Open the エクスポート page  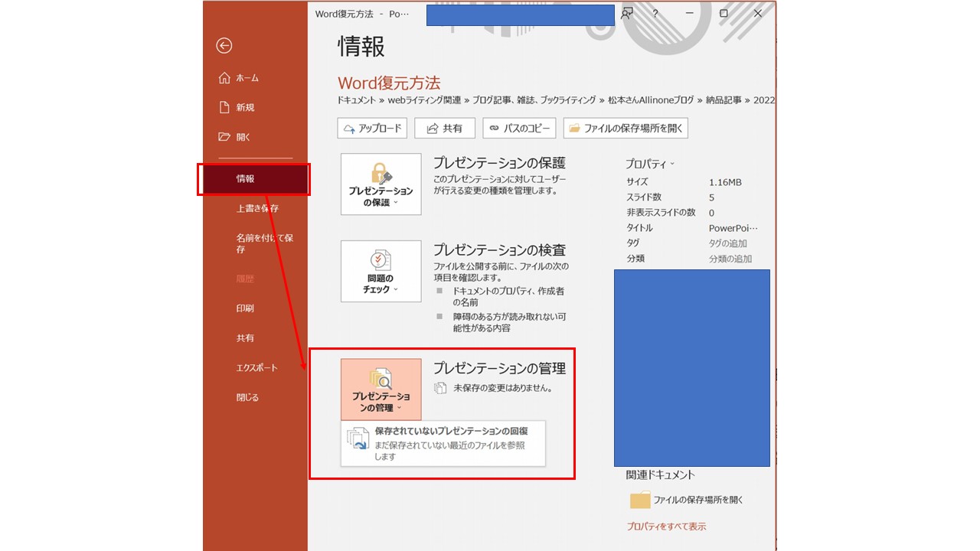[256, 367]
